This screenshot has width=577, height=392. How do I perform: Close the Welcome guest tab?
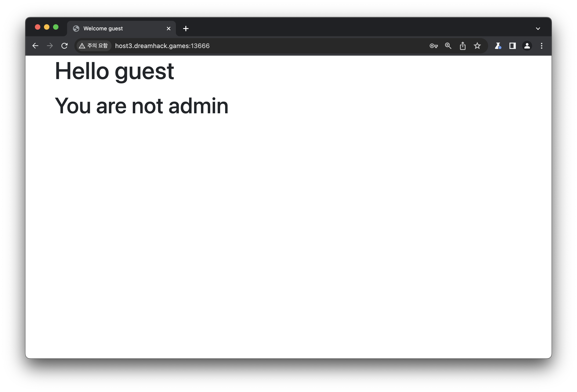[x=169, y=29]
